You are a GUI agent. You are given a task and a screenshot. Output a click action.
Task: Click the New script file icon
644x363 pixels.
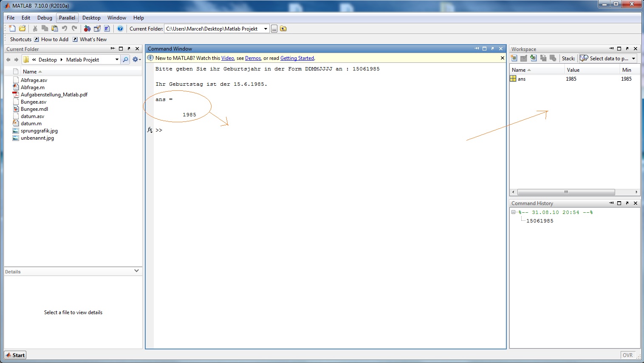click(x=12, y=28)
